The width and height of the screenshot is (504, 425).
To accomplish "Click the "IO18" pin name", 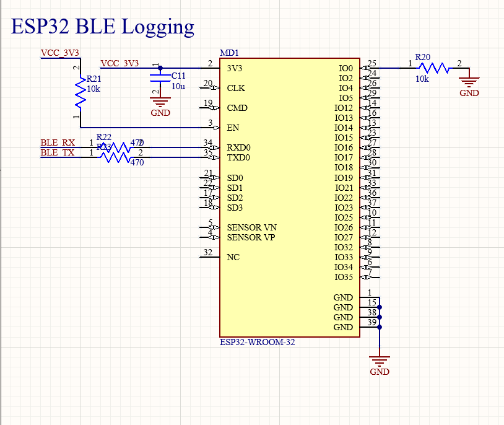I will point(344,168).
